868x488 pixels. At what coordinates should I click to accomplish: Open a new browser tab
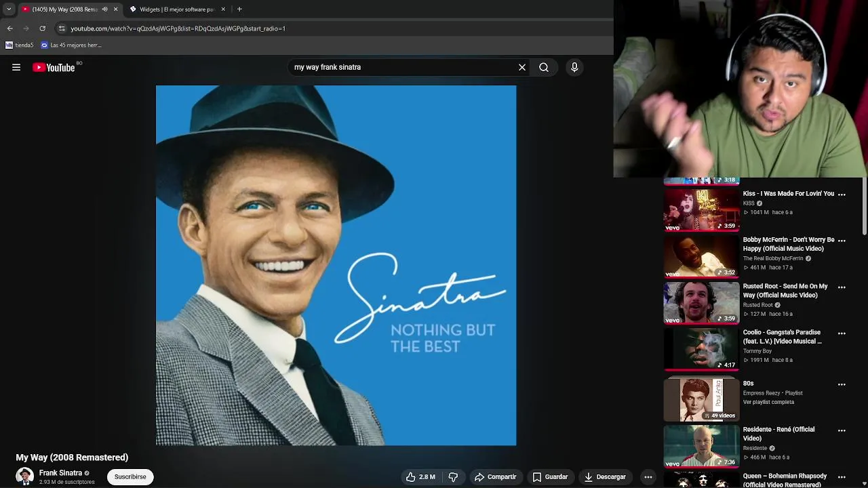coord(239,9)
